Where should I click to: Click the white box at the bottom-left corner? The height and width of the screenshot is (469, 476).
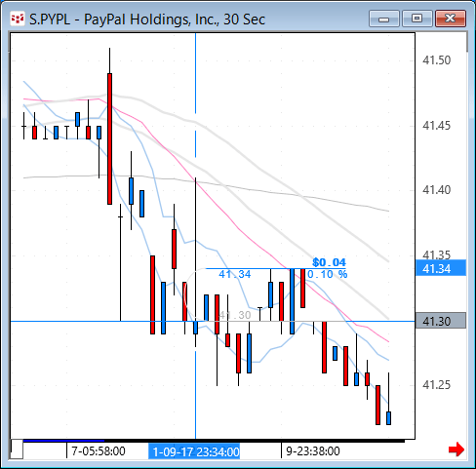pos(17,449)
